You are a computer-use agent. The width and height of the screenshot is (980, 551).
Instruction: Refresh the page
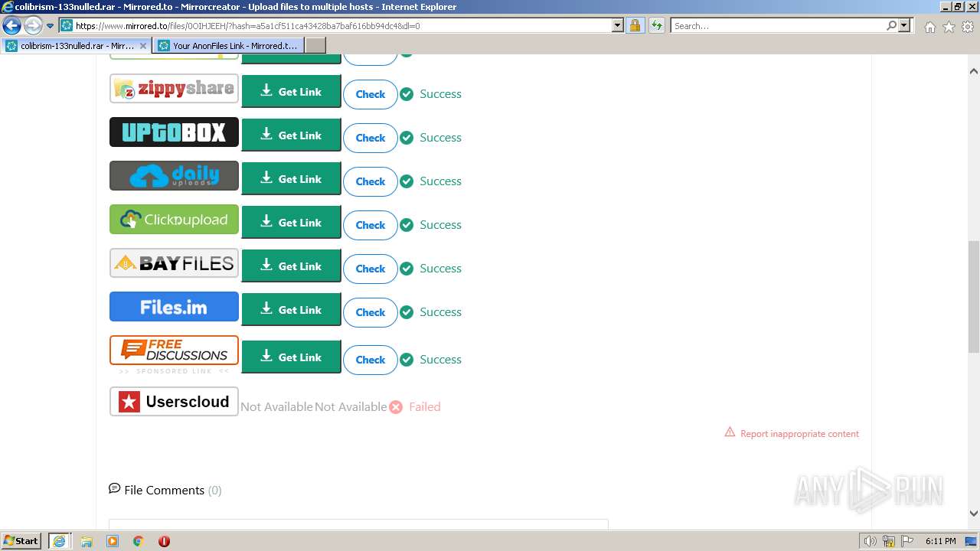tap(656, 26)
